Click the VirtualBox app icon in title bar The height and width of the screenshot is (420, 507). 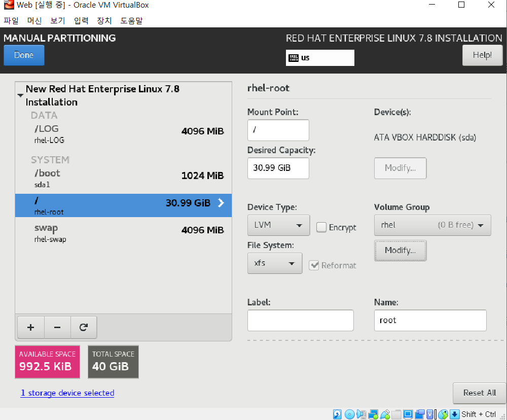[x=9, y=5]
